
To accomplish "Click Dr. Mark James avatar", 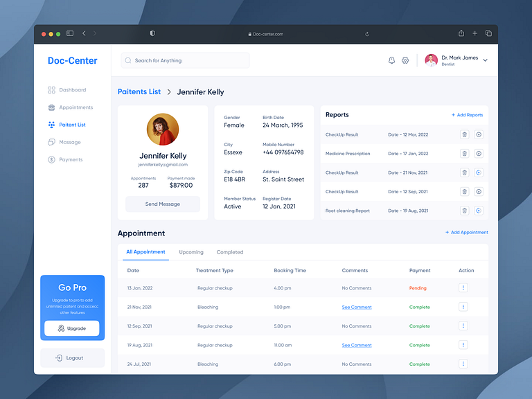I will click(x=432, y=60).
